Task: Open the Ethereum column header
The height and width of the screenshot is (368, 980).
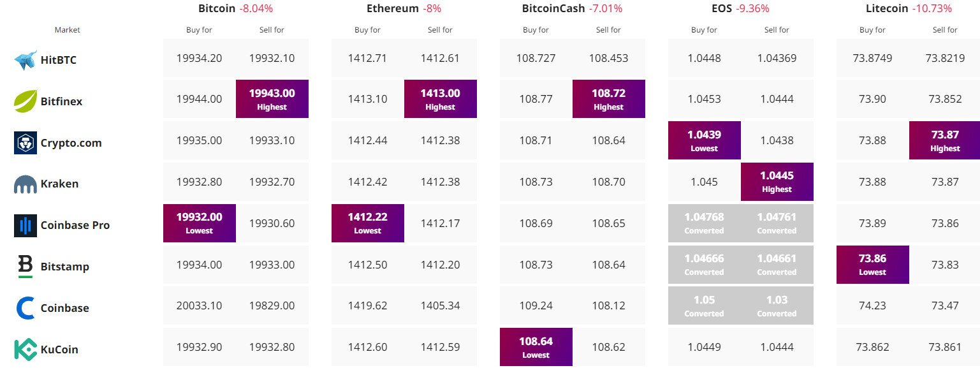Action: [393, 9]
